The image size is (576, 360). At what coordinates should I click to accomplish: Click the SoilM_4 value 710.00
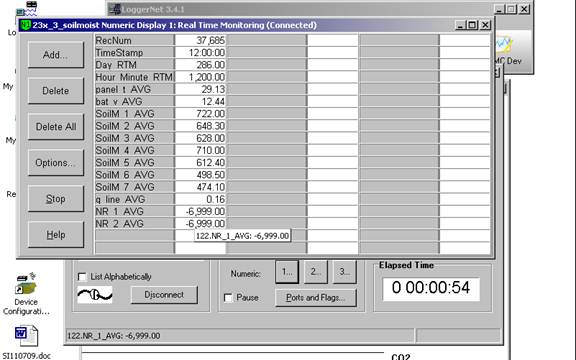pyautogui.click(x=201, y=150)
